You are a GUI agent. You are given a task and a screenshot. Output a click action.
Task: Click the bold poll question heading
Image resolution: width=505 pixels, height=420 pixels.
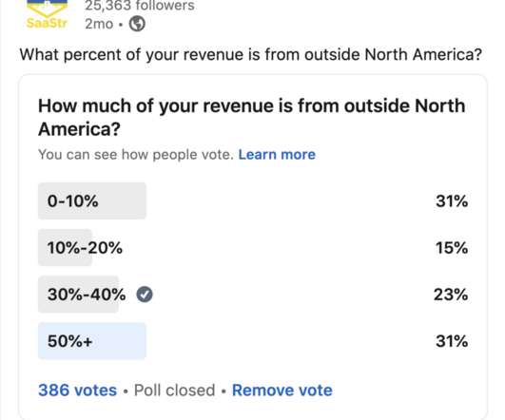(251, 117)
